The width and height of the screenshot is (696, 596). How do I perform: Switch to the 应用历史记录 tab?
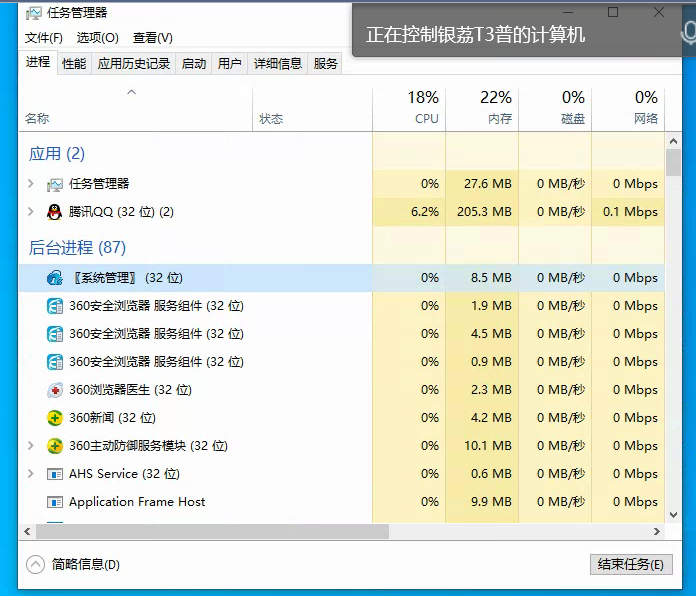coord(134,63)
